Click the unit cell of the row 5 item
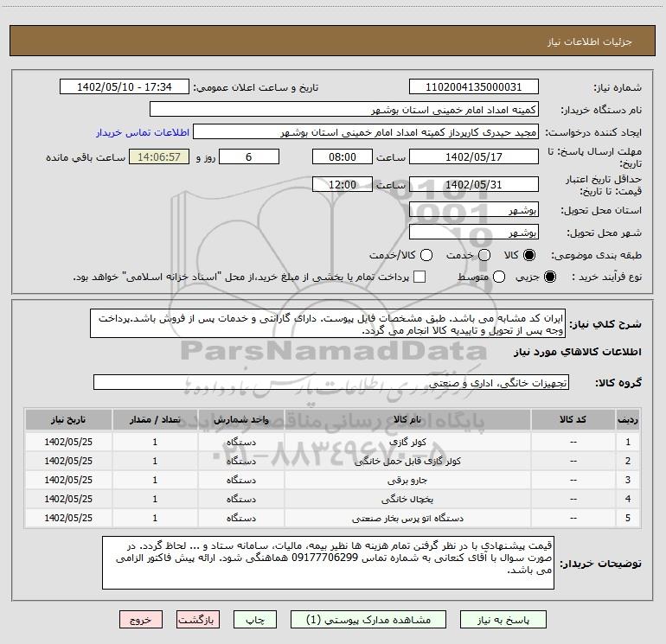 (241, 519)
